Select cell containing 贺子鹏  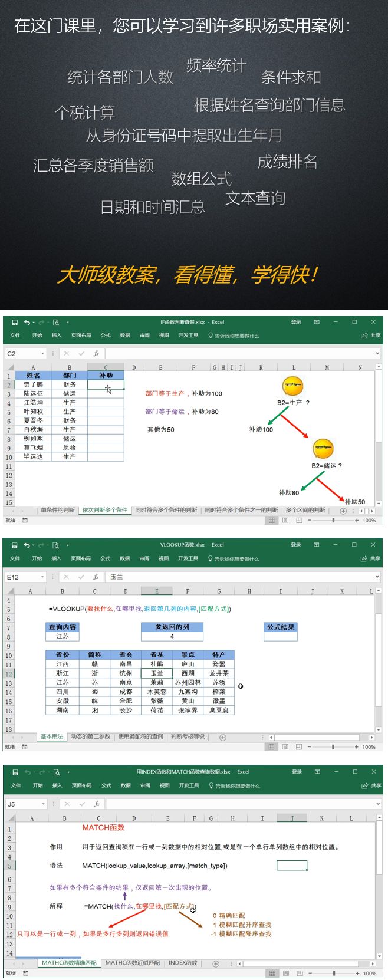pos(33,384)
